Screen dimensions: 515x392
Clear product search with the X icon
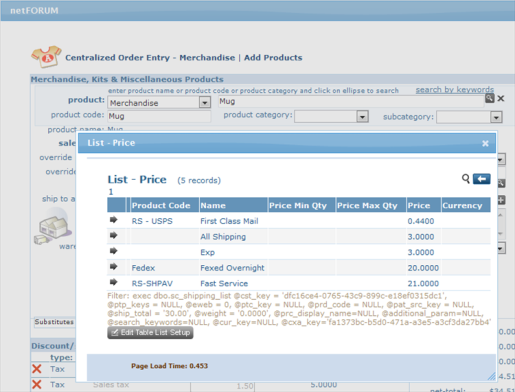pos(501,99)
